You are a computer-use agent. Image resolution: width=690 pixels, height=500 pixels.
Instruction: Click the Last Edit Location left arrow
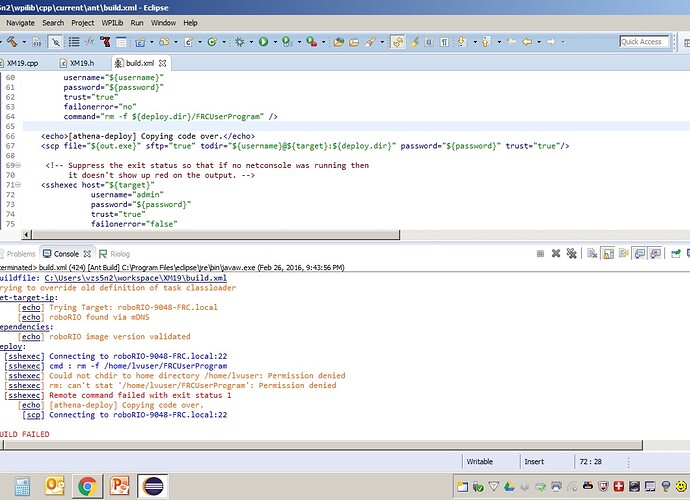point(511,42)
